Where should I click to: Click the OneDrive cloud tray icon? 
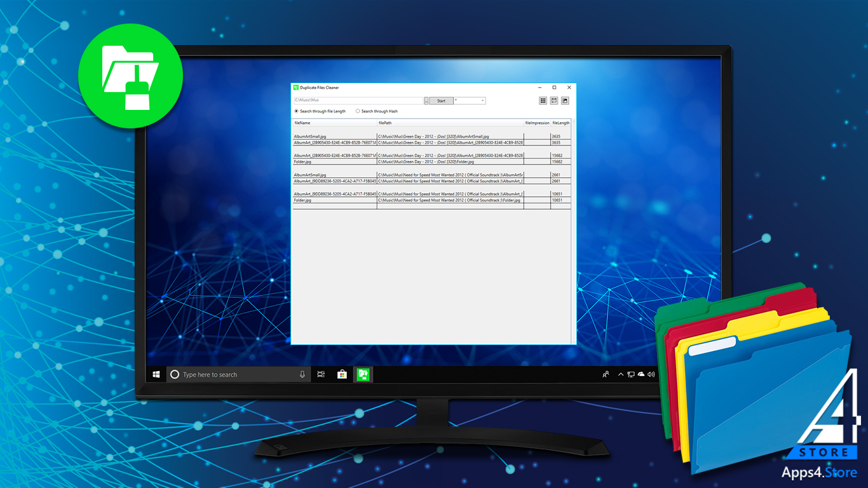tap(641, 374)
